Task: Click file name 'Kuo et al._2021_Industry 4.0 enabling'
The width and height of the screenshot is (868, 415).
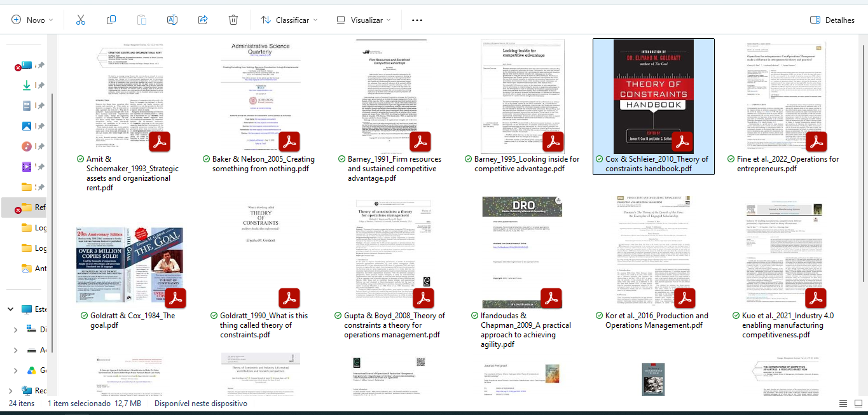Action: coord(788,325)
